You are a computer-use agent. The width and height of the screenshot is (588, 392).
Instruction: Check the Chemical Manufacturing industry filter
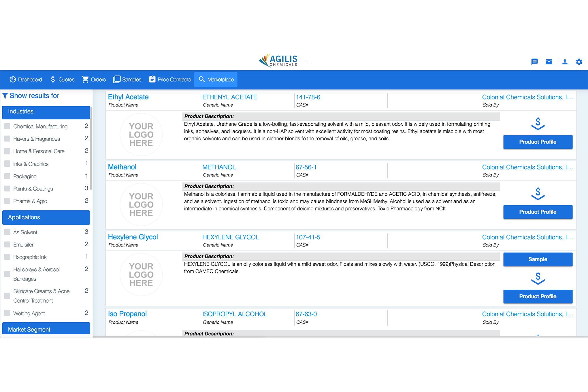(x=7, y=126)
